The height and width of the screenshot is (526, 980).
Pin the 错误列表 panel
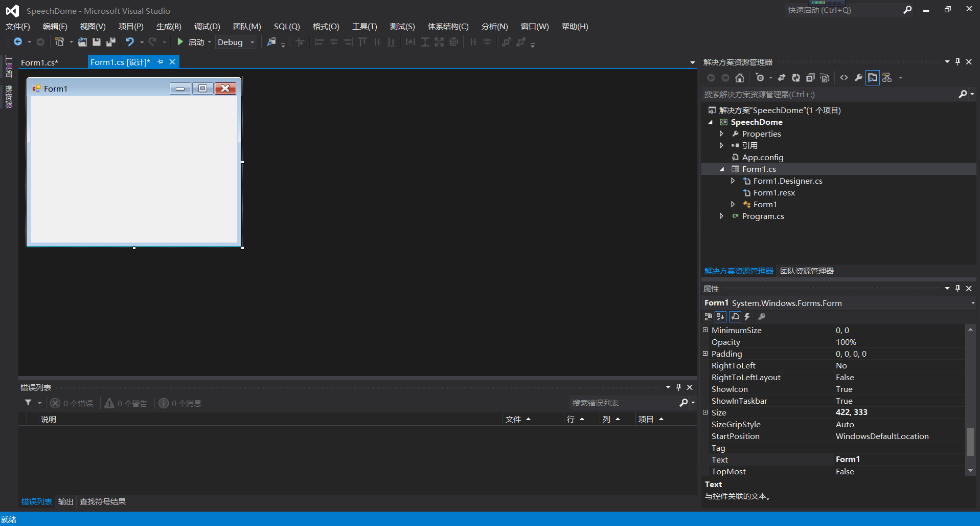click(x=678, y=387)
